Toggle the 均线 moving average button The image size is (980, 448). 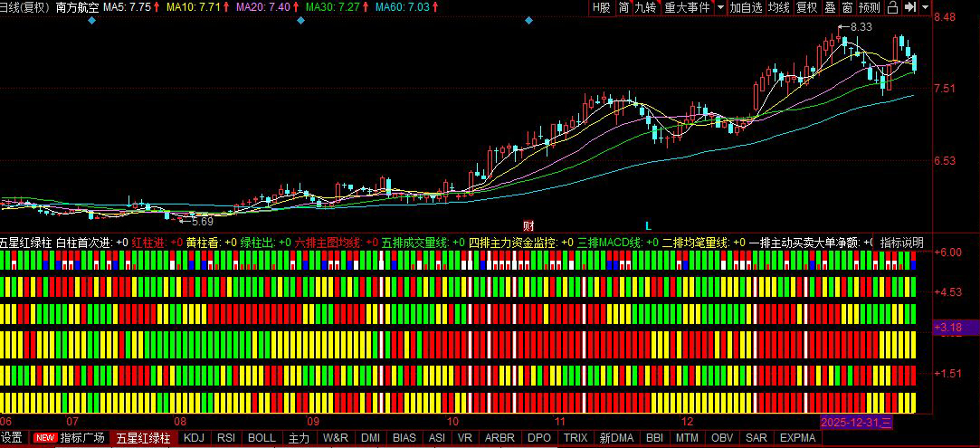(x=779, y=7)
